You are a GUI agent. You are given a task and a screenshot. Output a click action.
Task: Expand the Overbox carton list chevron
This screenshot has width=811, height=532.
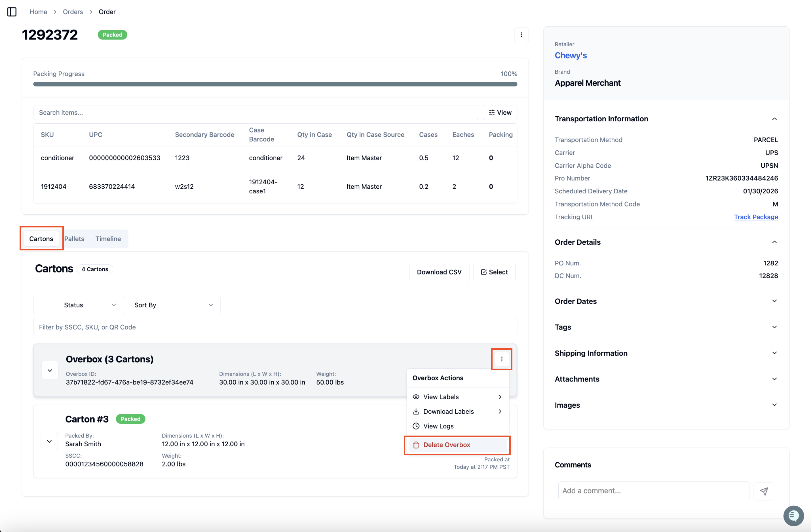(50, 370)
